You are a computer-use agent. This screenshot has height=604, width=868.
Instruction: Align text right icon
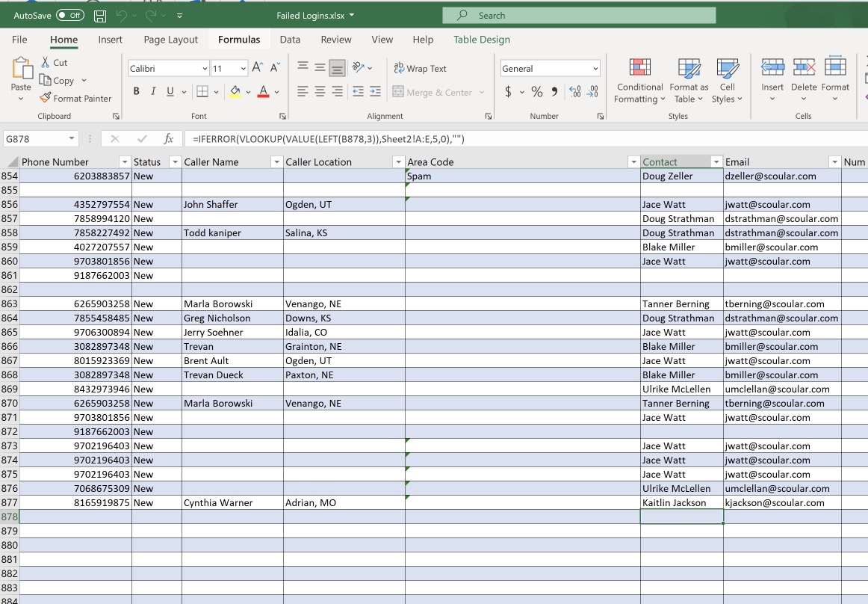[x=337, y=91]
